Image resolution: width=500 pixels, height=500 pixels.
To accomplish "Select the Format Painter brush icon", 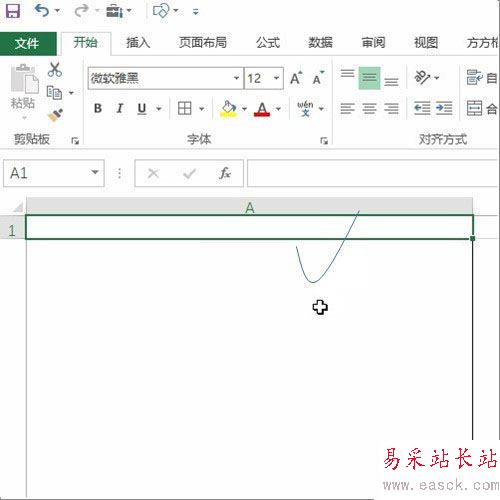I will coord(56,115).
